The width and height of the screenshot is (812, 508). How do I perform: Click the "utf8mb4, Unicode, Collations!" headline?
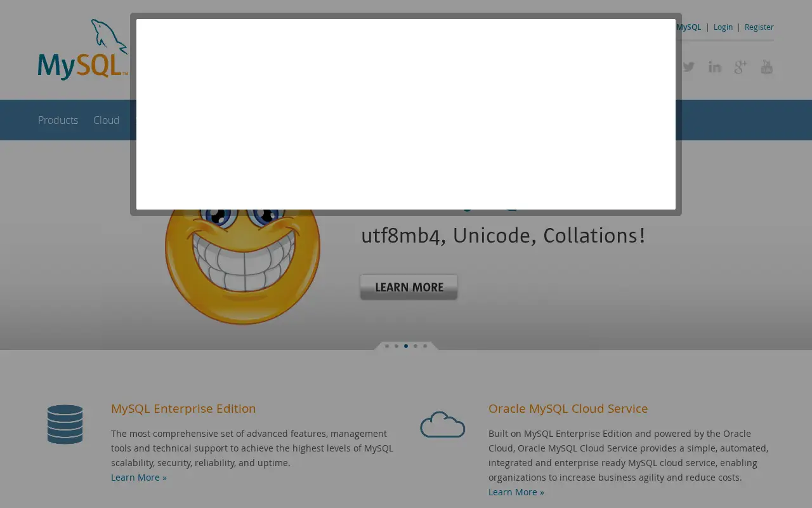click(503, 236)
